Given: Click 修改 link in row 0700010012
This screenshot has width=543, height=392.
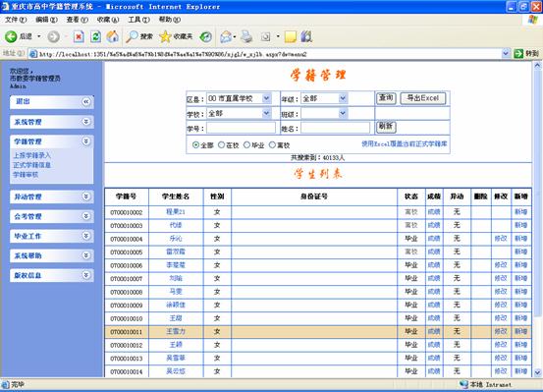Looking at the screenshot, I should click(x=501, y=345).
